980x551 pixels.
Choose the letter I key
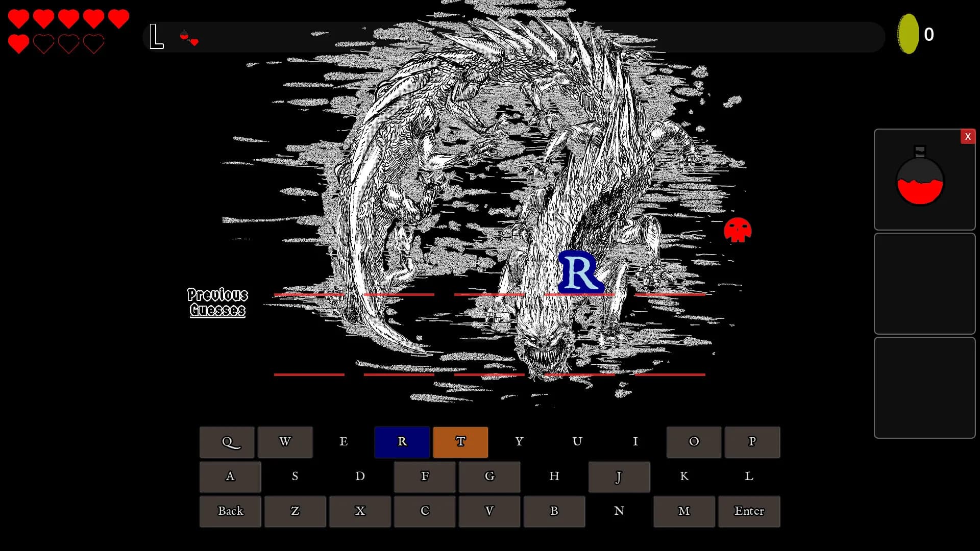[x=635, y=442]
